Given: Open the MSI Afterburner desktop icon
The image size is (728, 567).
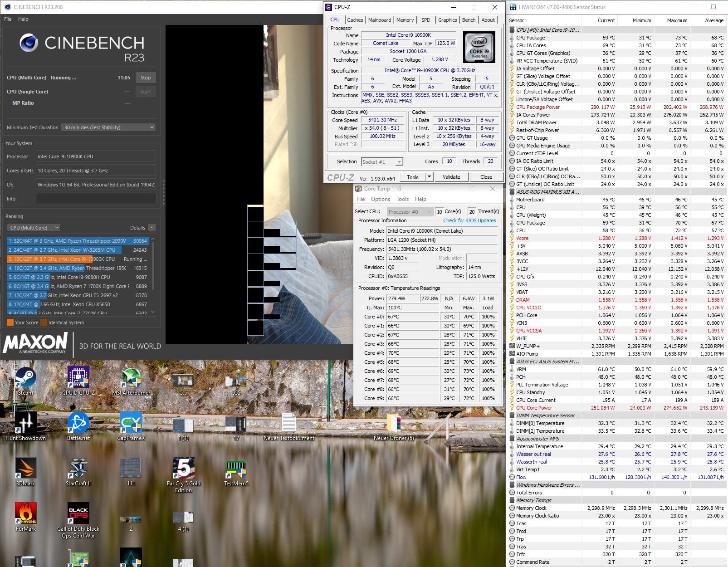Looking at the screenshot, I should click(x=131, y=381).
